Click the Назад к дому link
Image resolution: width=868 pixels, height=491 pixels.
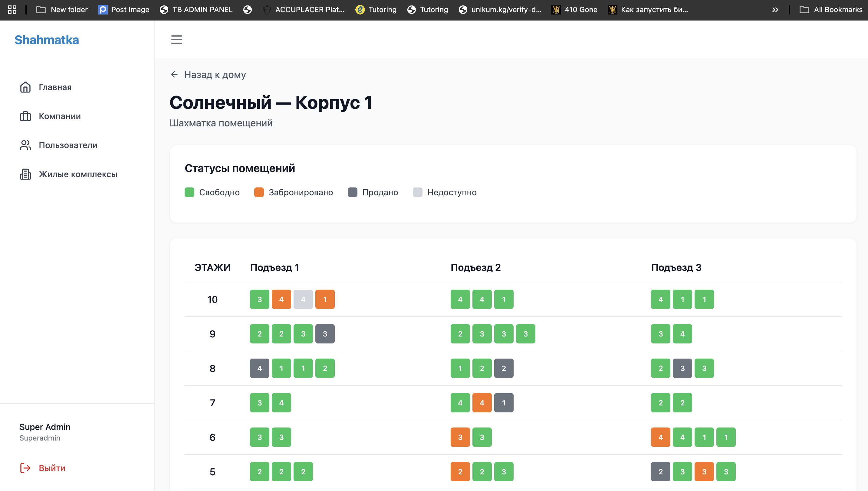pyautogui.click(x=215, y=74)
